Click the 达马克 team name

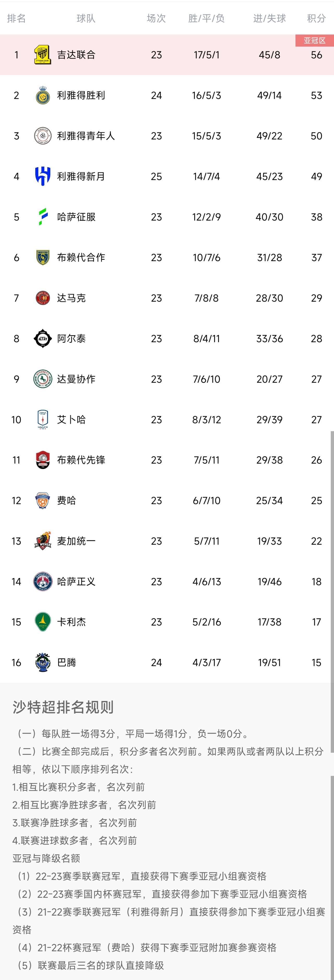[x=71, y=298]
